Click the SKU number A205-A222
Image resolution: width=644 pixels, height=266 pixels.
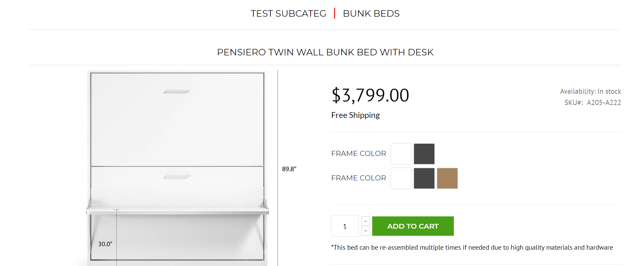604,103
